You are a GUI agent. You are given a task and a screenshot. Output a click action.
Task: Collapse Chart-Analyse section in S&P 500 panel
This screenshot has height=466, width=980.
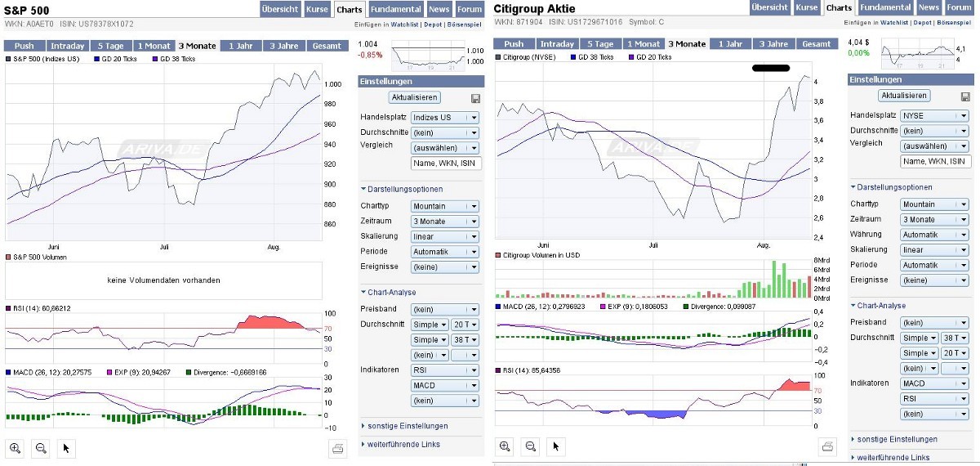[388, 292]
